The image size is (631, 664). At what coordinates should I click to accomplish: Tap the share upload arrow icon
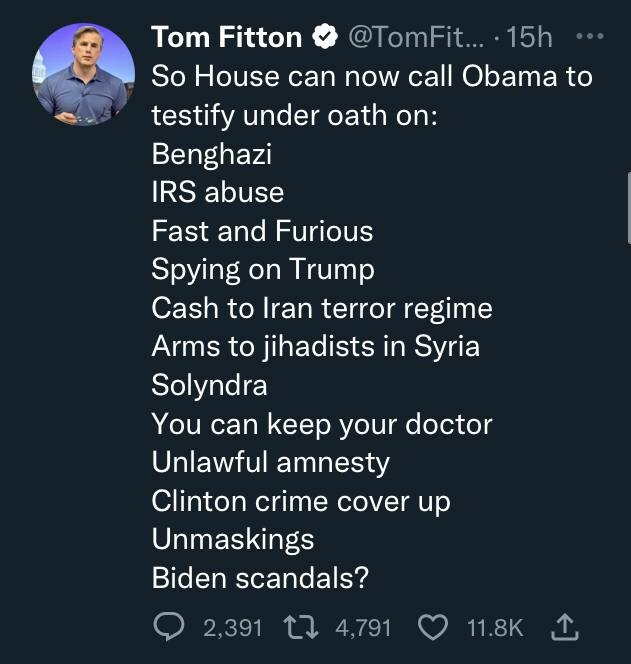click(565, 627)
